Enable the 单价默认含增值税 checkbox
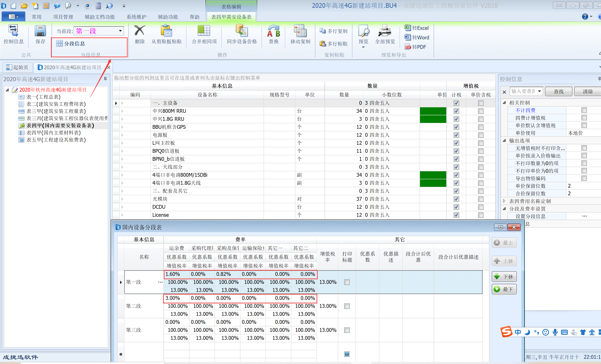 [x=584, y=125]
